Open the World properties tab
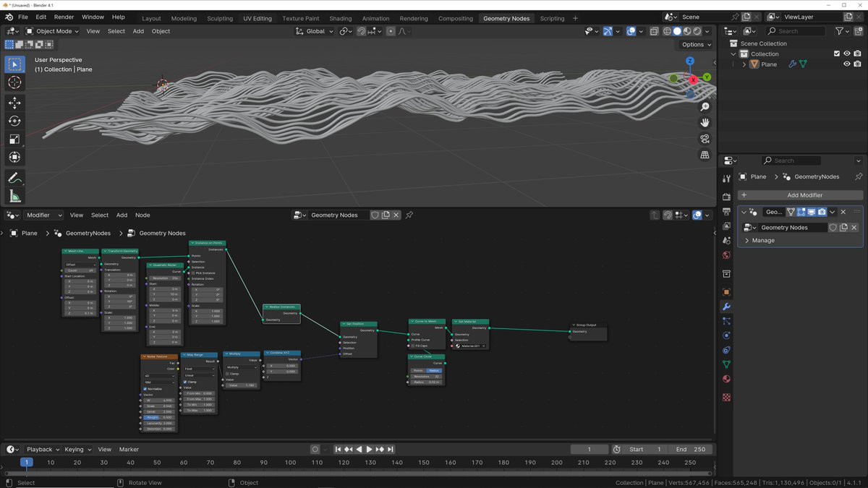Viewport: 868px width, 488px height. (726, 256)
